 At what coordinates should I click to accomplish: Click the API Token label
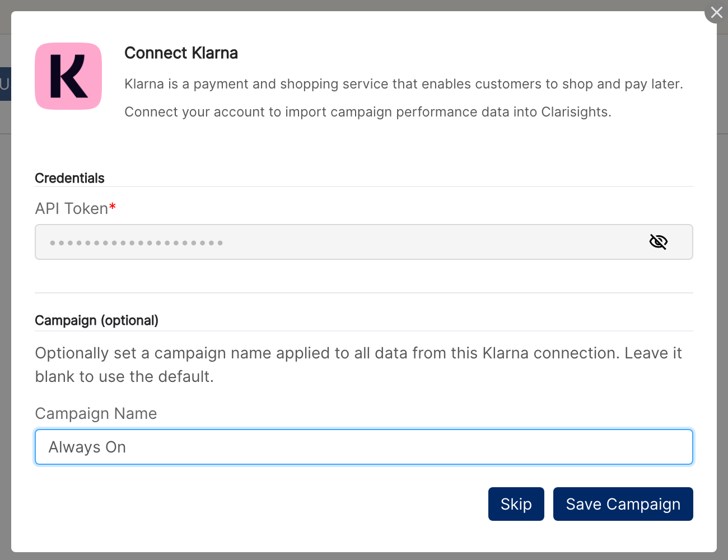coord(75,208)
